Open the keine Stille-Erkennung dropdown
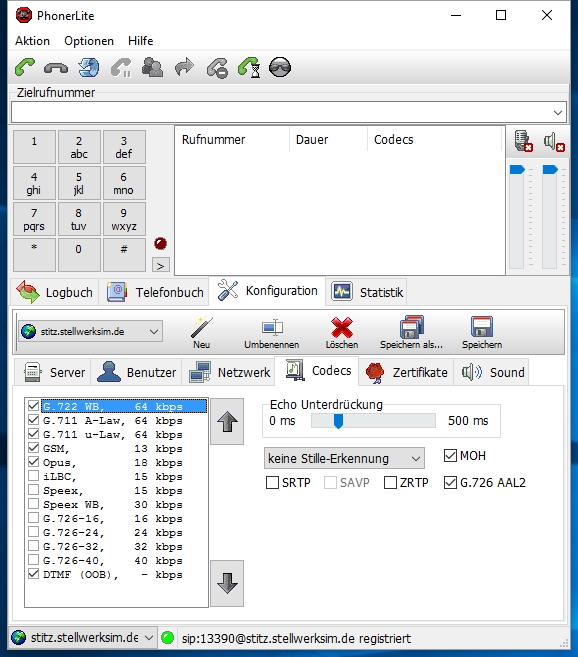 coord(344,458)
